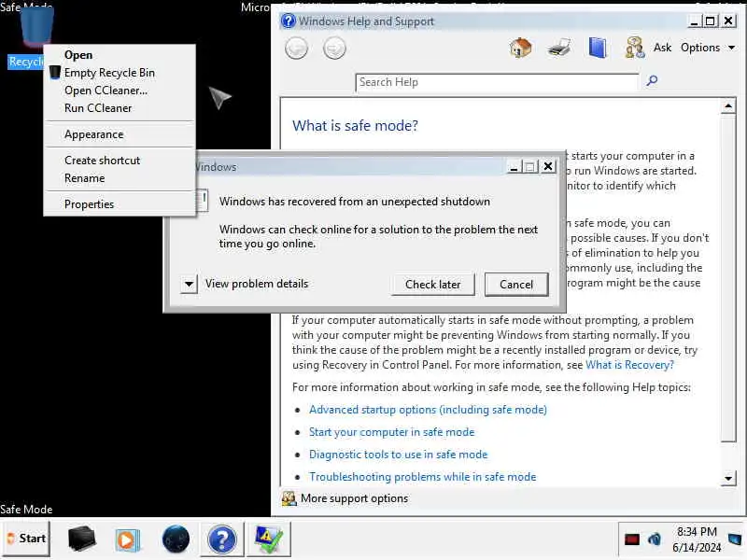Expand View problem details arrow

click(190, 285)
